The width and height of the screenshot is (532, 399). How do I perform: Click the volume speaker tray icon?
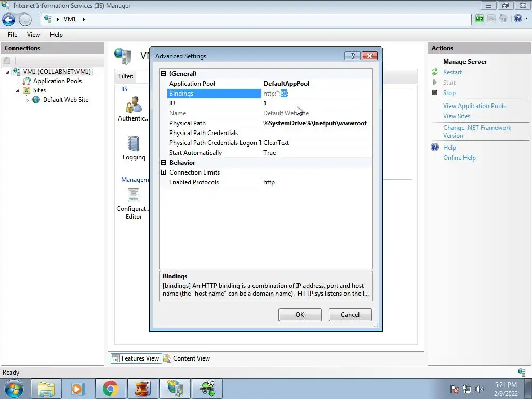click(479, 389)
